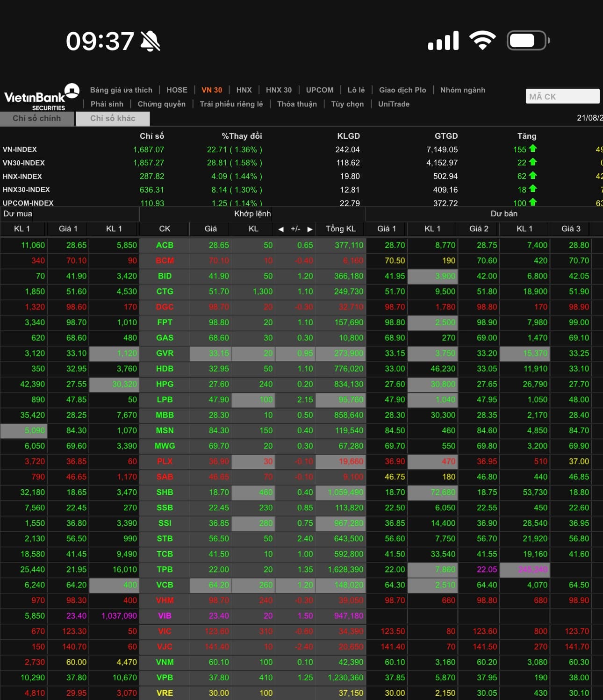Click the +/- column header label
Viewport: 603px width, 700px height.
point(295,229)
